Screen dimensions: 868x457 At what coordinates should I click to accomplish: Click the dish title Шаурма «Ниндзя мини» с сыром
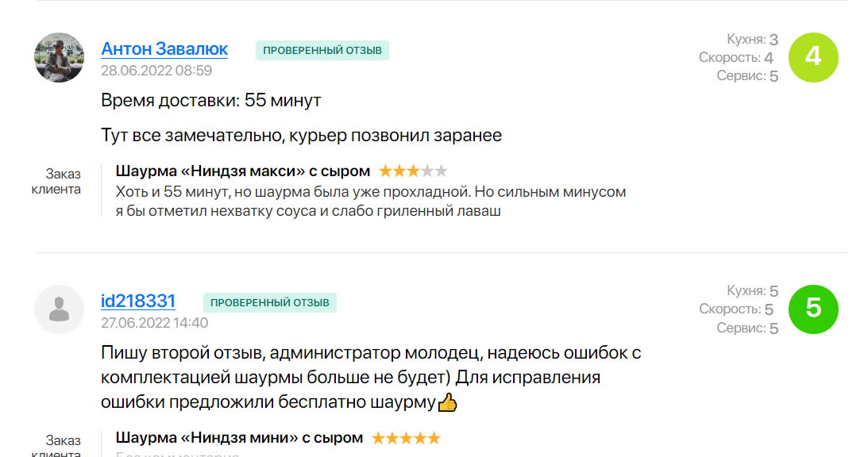[239, 438]
